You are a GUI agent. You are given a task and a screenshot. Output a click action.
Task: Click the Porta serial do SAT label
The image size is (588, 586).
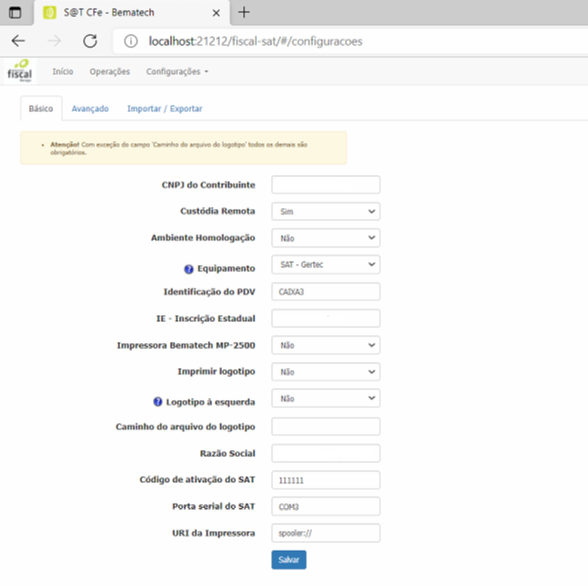pos(214,506)
